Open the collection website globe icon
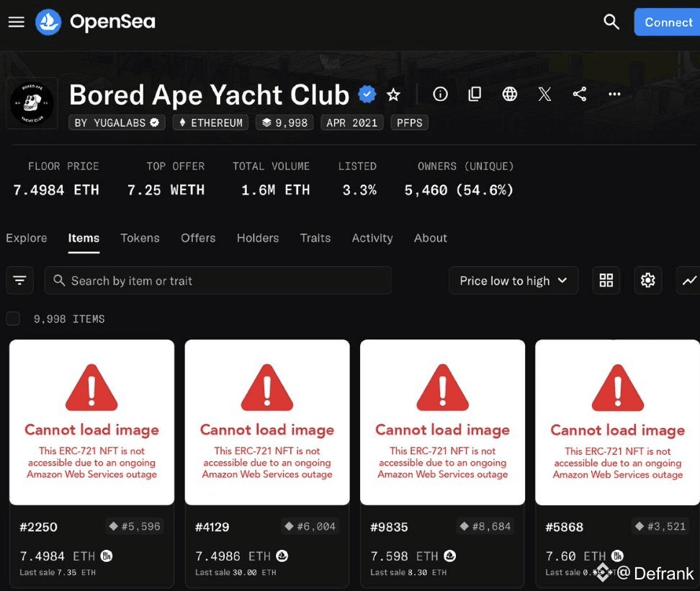The width and height of the screenshot is (700, 591). click(x=509, y=94)
